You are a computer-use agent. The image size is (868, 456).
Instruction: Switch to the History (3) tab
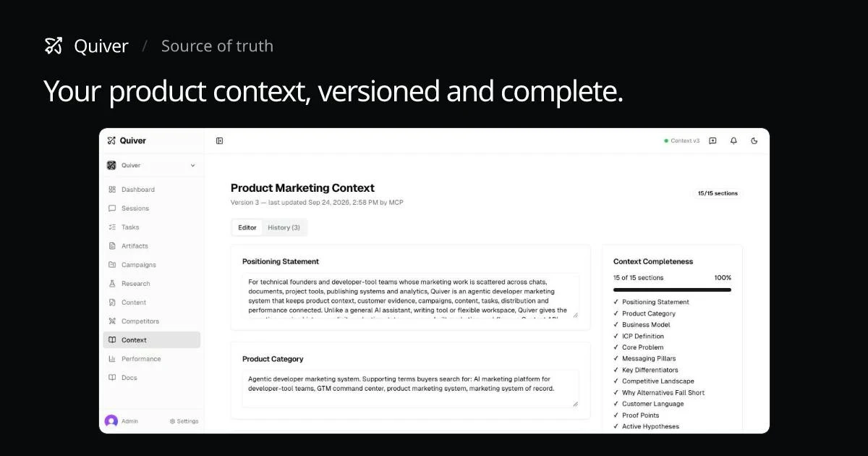[x=284, y=227]
